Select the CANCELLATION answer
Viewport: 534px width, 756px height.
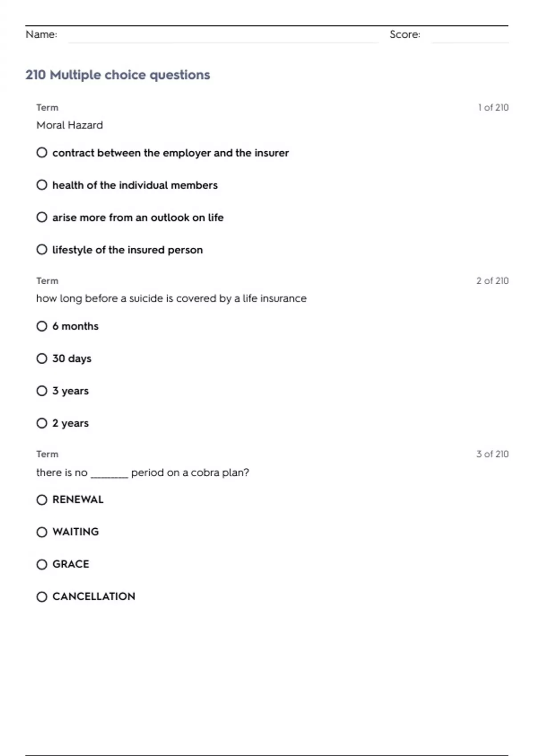42,597
